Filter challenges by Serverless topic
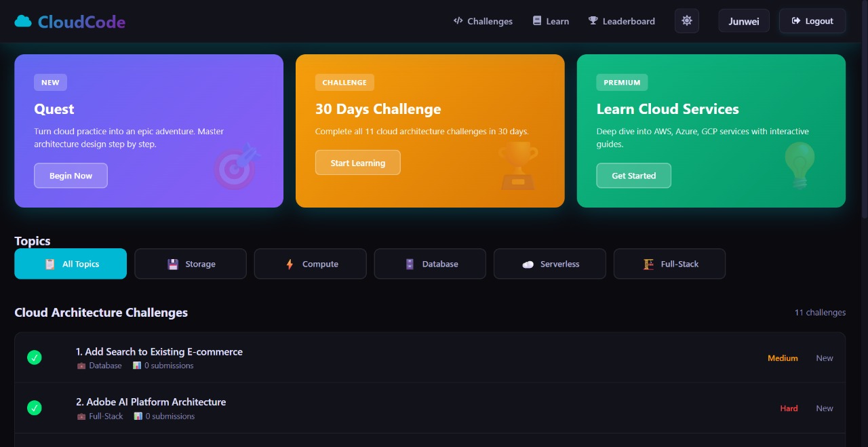Viewport: 868px width, 447px height. 550,264
